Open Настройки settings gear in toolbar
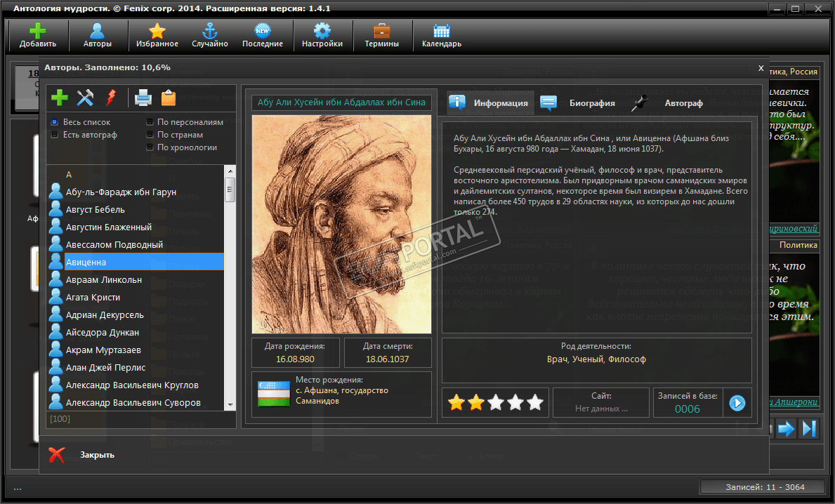835x504 pixels. tap(322, 36)
